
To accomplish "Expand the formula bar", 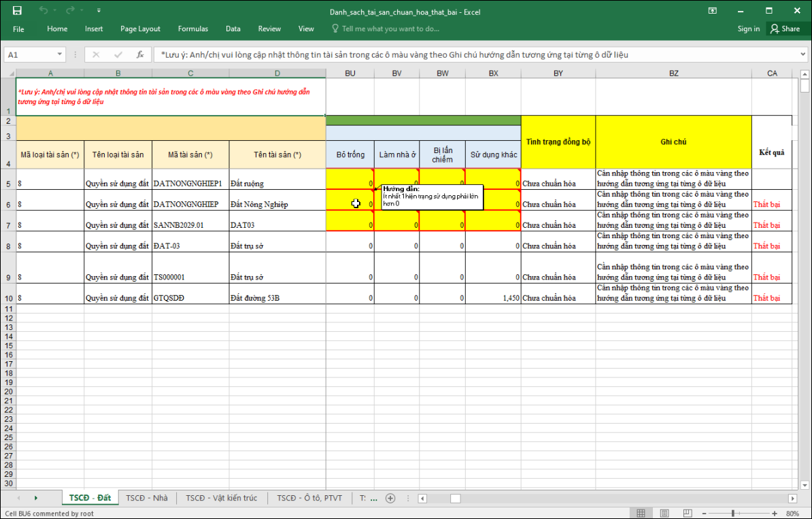I will 802,54.
